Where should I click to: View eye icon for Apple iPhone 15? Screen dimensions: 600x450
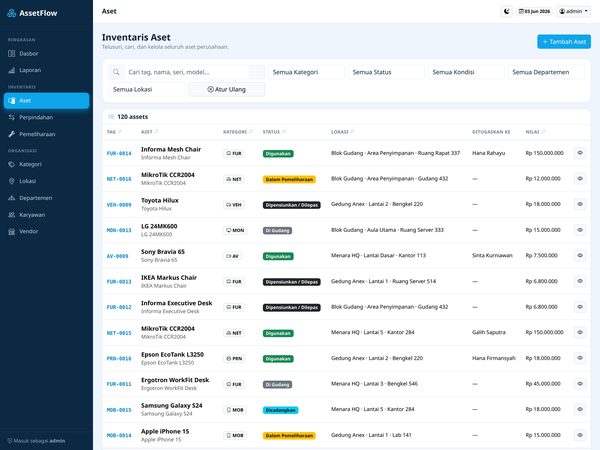click(580, 435)
